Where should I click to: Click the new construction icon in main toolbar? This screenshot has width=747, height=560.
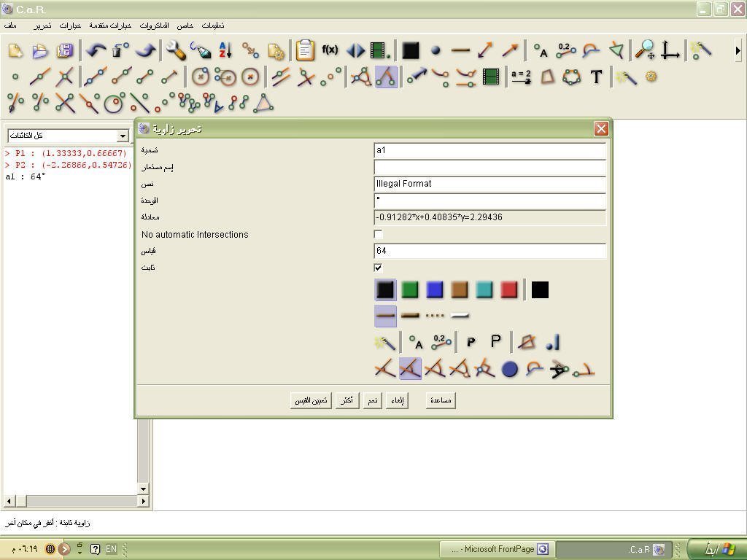pos(15,50)
